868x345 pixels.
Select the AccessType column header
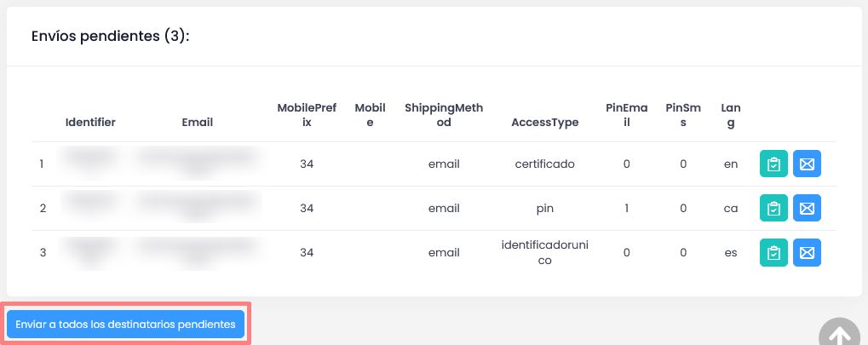pyautogui.click(x=544, y=122)
